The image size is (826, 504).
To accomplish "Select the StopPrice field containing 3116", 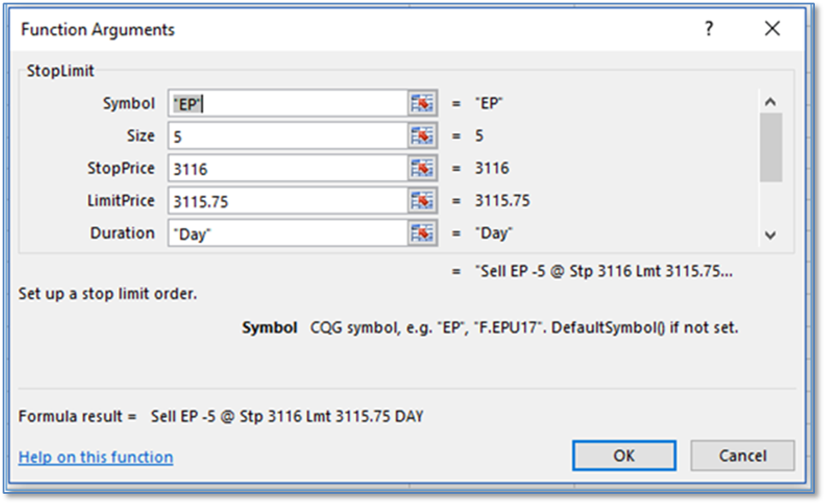I will [288, 168].
